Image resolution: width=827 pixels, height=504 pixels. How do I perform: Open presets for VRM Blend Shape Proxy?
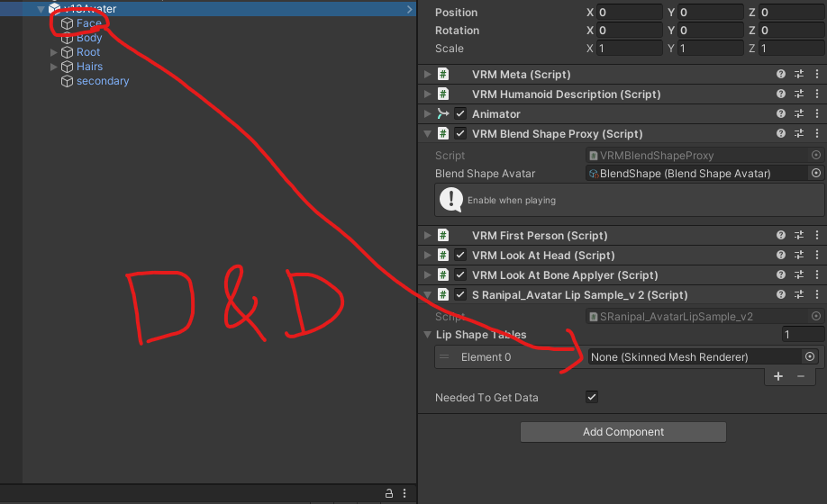(799, 134)
